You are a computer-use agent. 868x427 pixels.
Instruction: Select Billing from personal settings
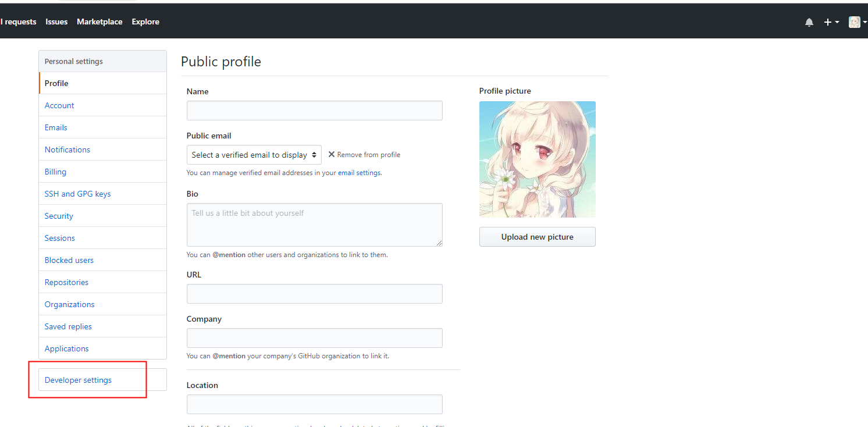click(55, 171)
